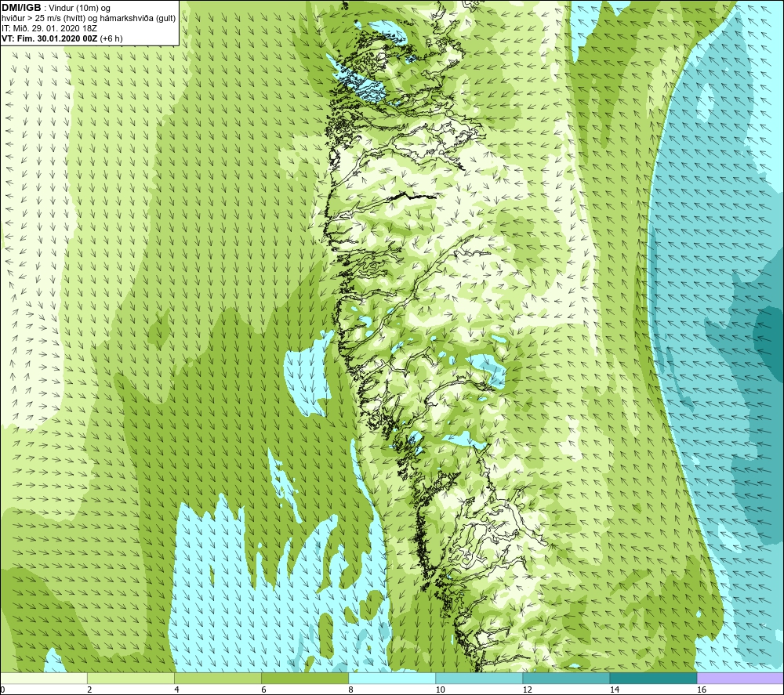This screenshot has height=695, width=784.
Task: Pick the 4–6 green legend swatch
Action: (x=218, y=678)
